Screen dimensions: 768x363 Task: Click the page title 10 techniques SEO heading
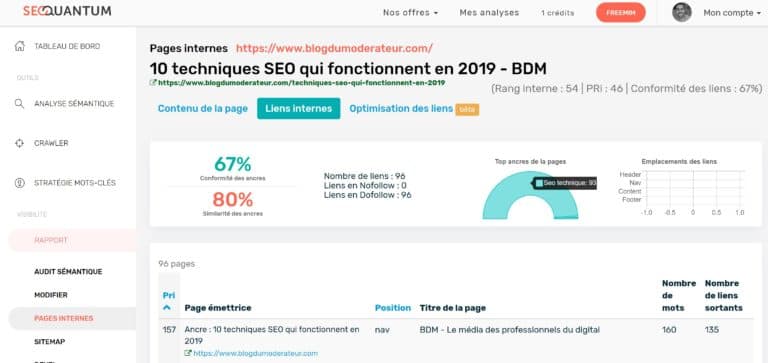(x=348, y=68)
